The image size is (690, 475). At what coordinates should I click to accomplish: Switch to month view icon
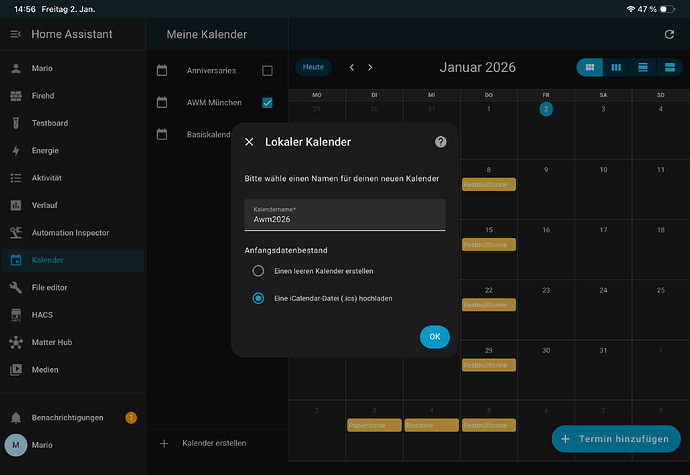590,67
